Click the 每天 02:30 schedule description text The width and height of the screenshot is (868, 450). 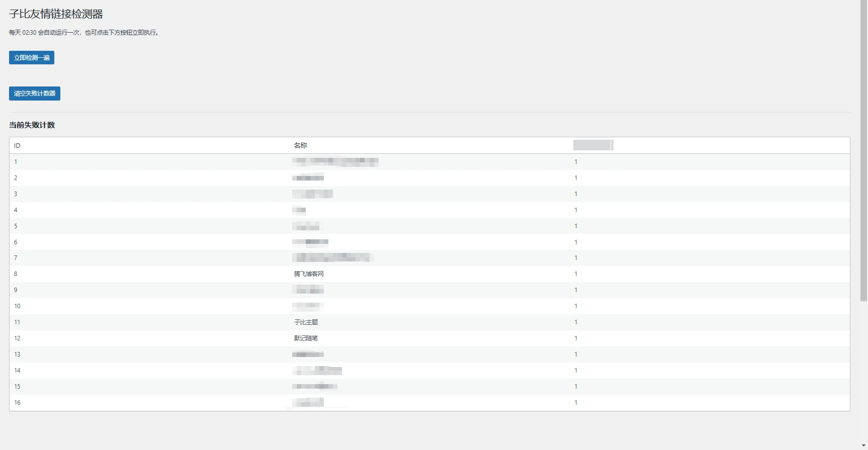84,33
